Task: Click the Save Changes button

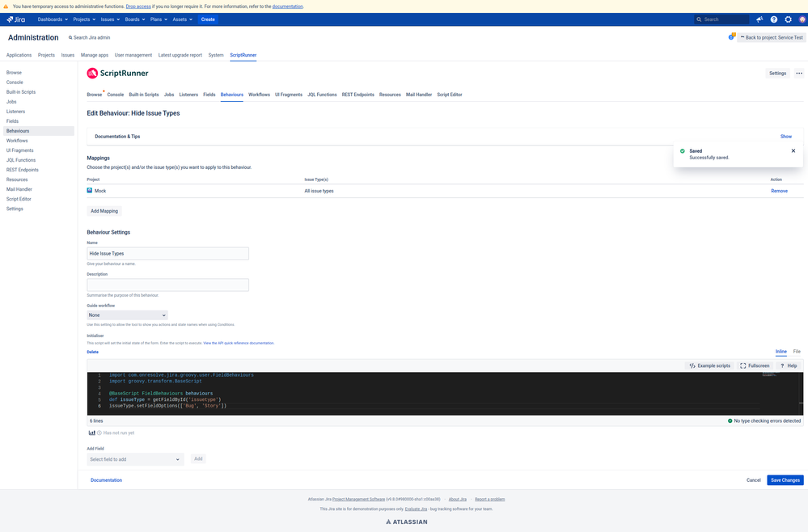Action: pyautogui.click(x=784, y=479)
